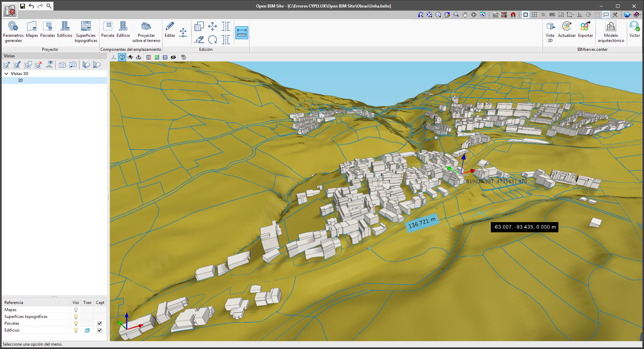Screen dimensions: 644x349
Task: Collapse the Vistas 3D tree node
Action: 6,74
